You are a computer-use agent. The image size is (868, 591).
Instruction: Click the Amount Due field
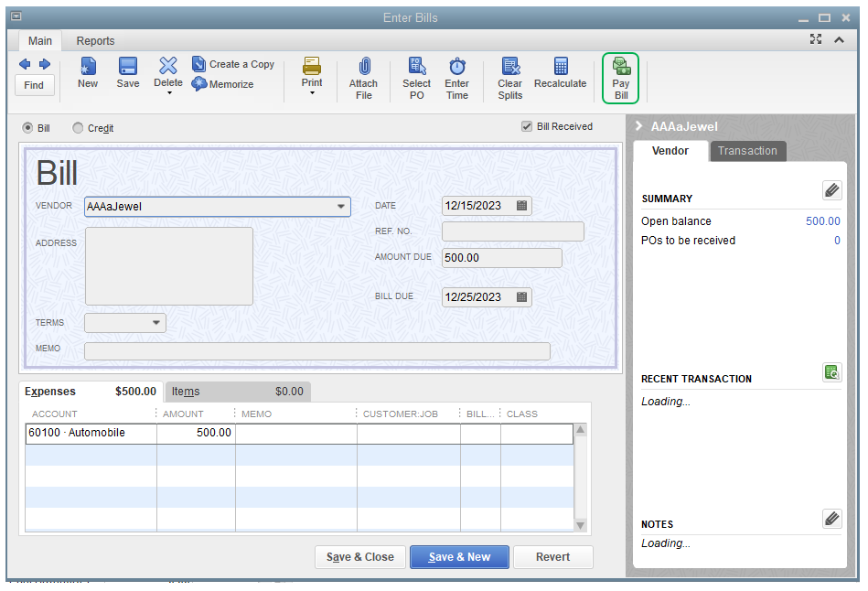pyautogui.click(x=501, y=258)
